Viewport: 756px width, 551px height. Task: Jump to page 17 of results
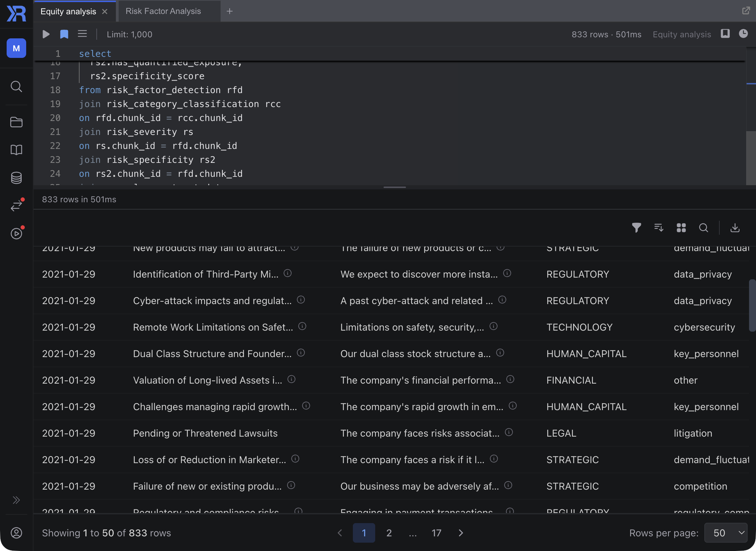point(436,533)
